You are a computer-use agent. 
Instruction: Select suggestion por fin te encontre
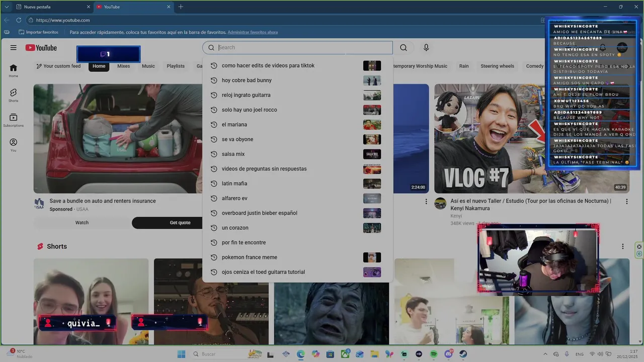[x=298, y=243]
